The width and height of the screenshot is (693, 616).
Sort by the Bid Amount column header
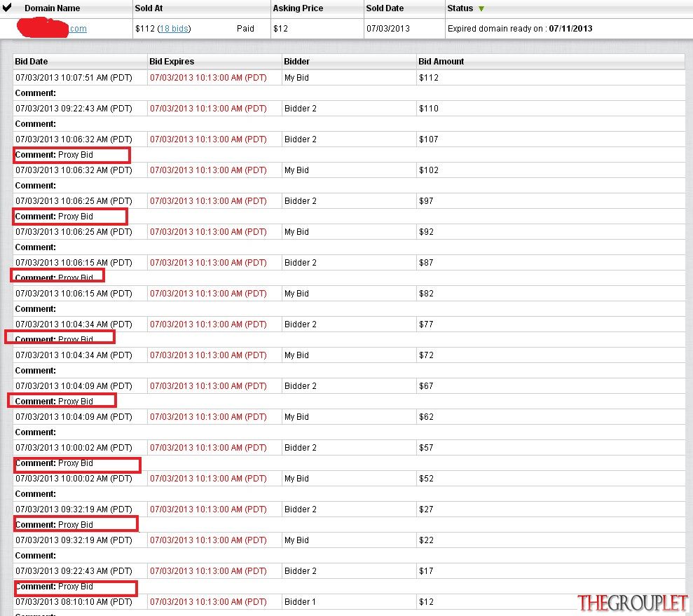coord(441,62)
